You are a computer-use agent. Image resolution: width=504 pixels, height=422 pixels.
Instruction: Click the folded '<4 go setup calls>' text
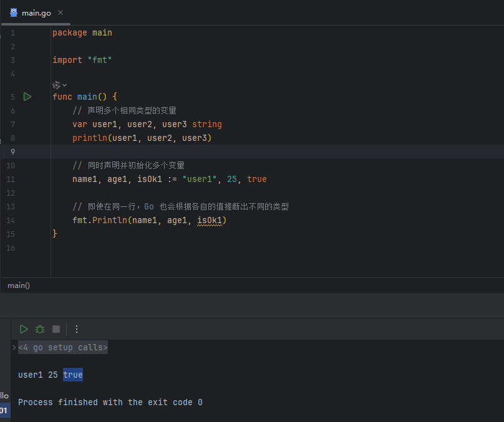(x=63, y=347)
